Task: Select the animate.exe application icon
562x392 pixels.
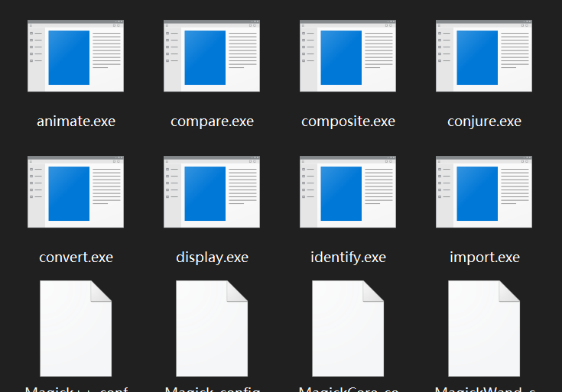Action: coord(76,56)
